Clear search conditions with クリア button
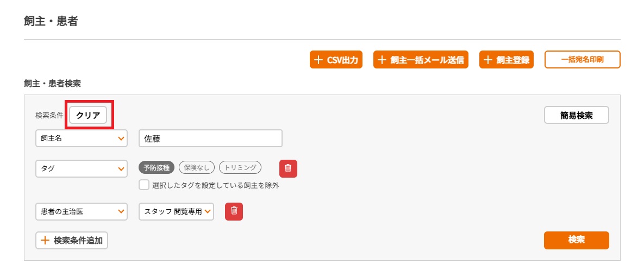 pos(88,115)
